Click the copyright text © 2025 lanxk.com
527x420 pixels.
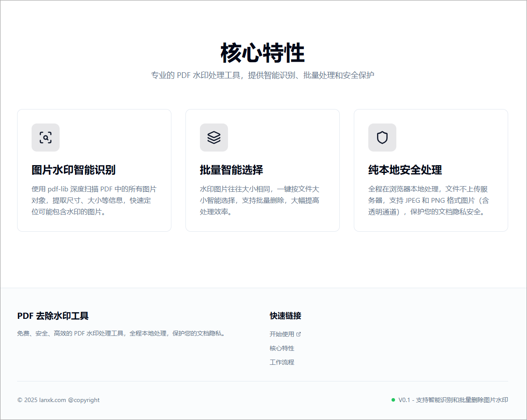58,400
